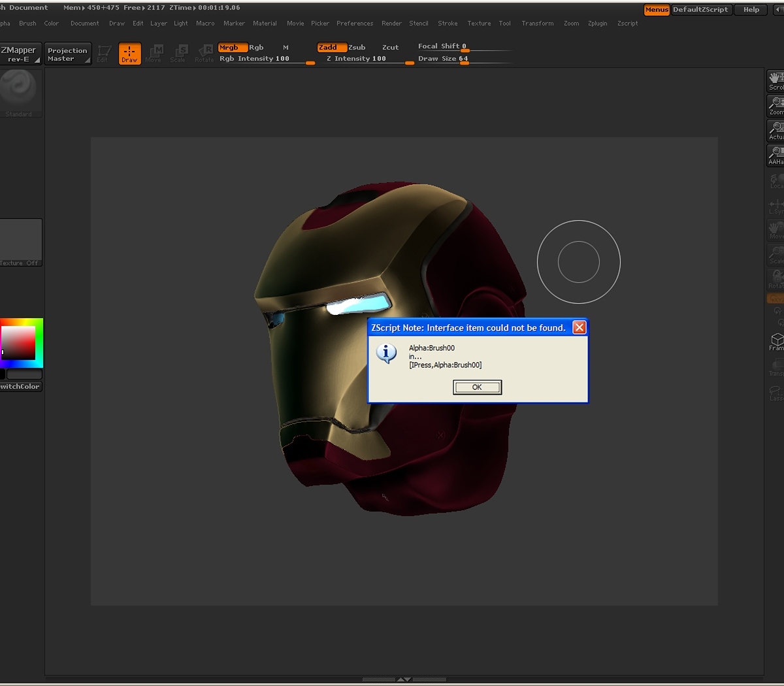Open the Texture menu
Image resolution: width=784 pixels, height=686 pixels.
[479, 23]
